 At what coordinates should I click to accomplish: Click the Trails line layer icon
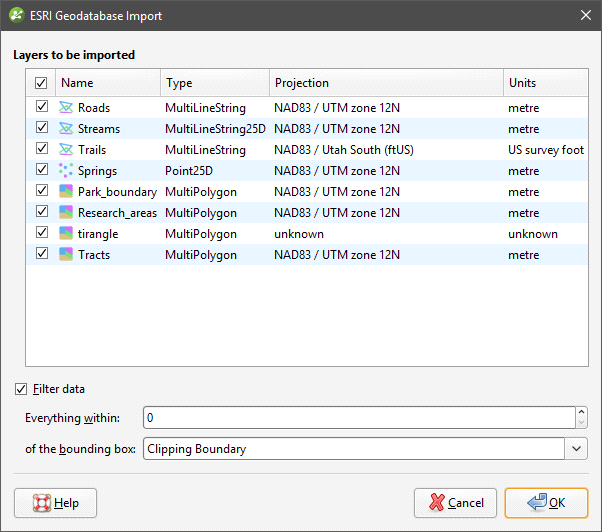pos(67,149)
